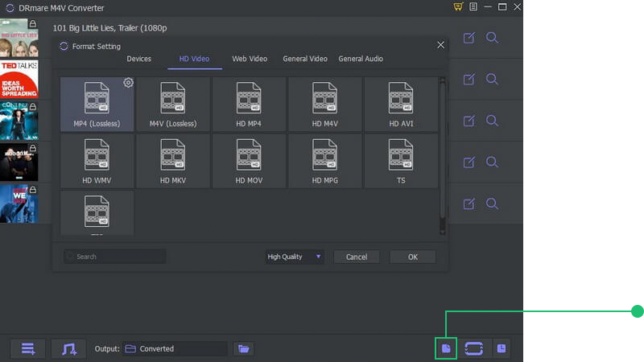Select the TS format tile

click(401, 161)
